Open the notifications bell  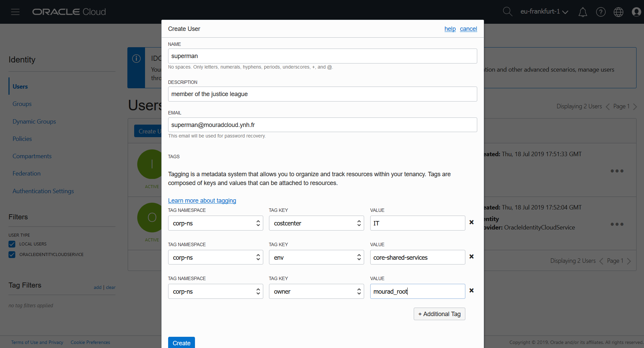pyautogui.click(x=583, y=12)
